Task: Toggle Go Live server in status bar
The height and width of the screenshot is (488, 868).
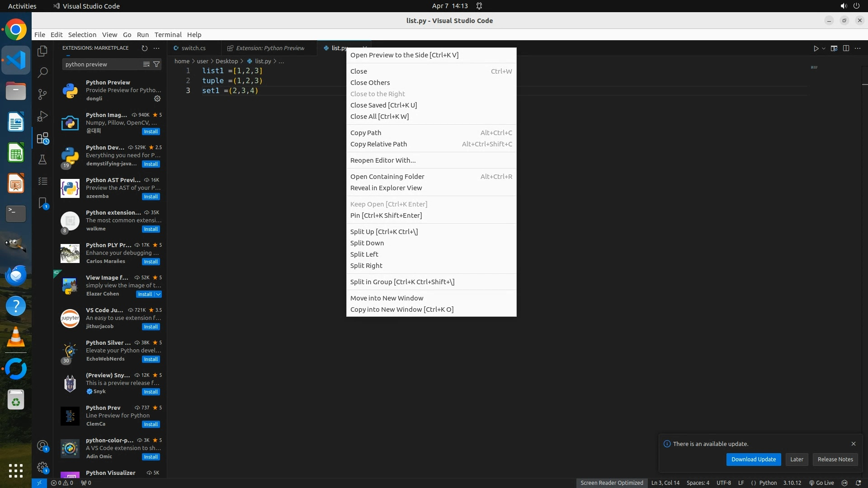Action: tap(821, 483)
